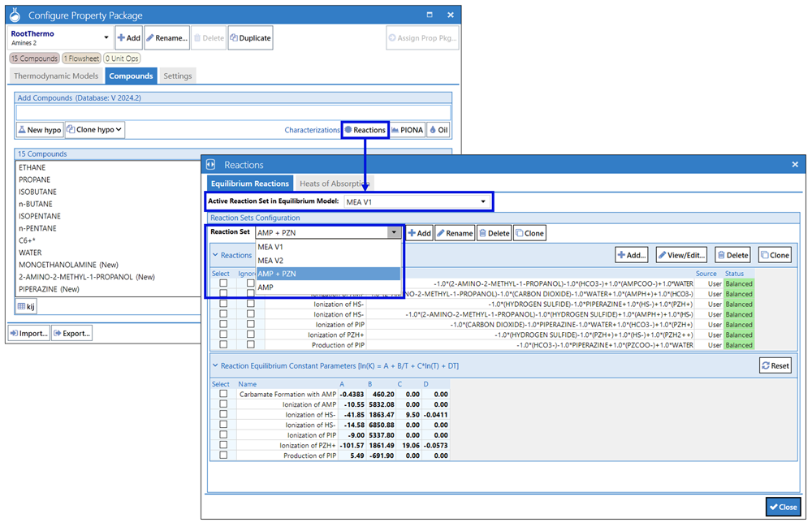
Task: Click the New hypo button
Action: point(40,130)
